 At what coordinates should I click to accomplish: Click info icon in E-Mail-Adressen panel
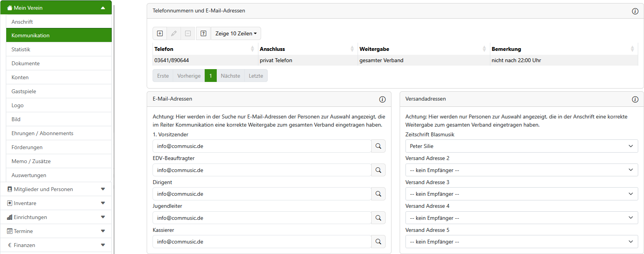[382, 99]
